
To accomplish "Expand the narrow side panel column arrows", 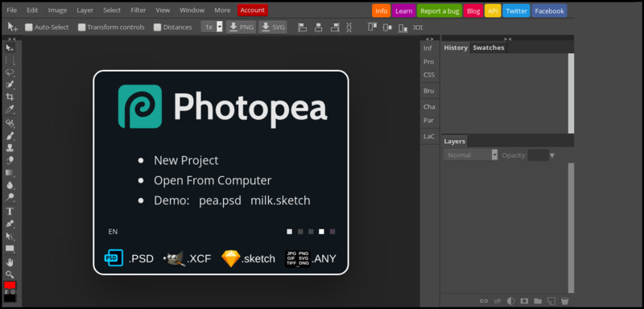I will coord(430,39).
